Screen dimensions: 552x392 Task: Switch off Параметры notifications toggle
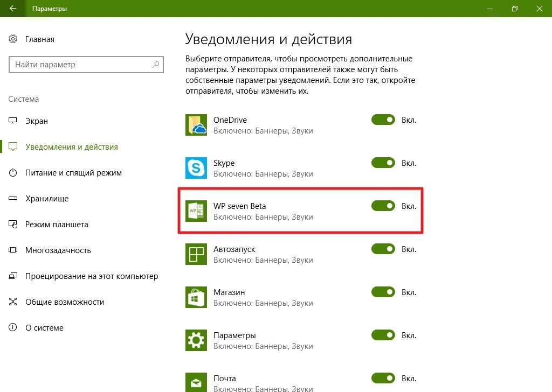pos(383,335)
